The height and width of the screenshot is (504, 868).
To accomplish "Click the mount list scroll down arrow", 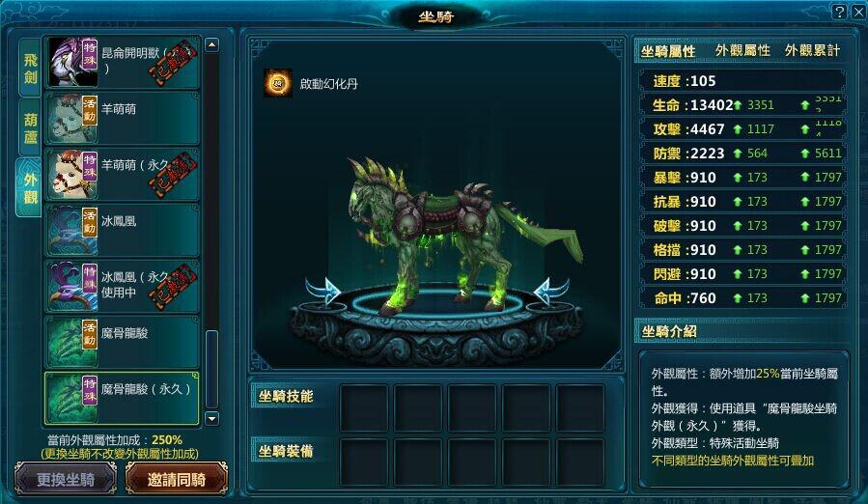I will [x=211, y=418].
